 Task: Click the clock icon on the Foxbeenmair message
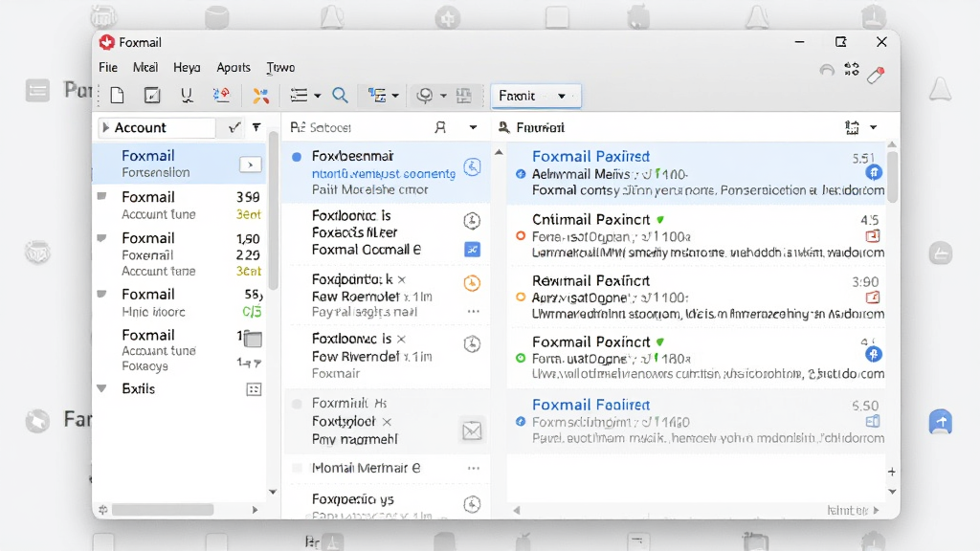pos(472,166)
